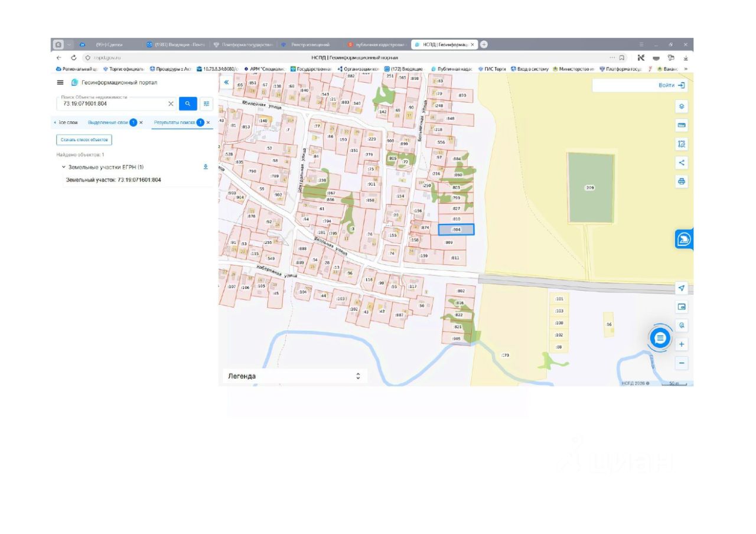Viewport: 756px width, 534px height.
Task: Switch to the Все слои tab
Action: (67, 122)
